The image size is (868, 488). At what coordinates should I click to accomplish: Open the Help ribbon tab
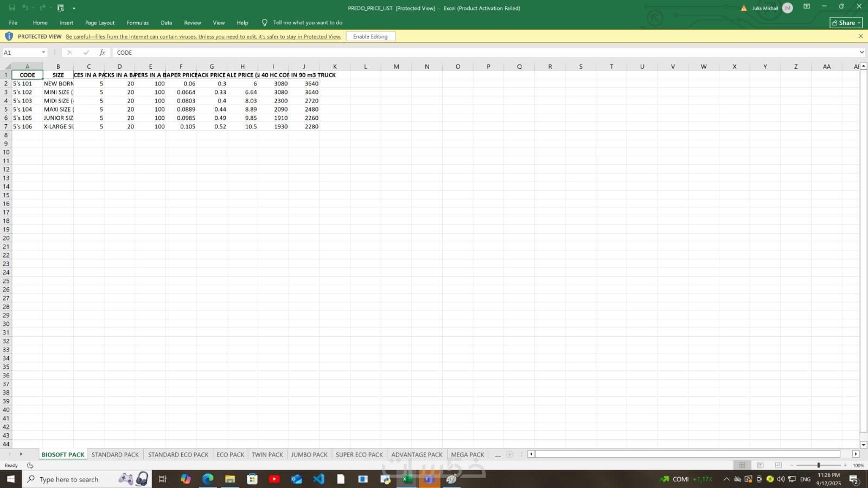(x=242, y=23)
